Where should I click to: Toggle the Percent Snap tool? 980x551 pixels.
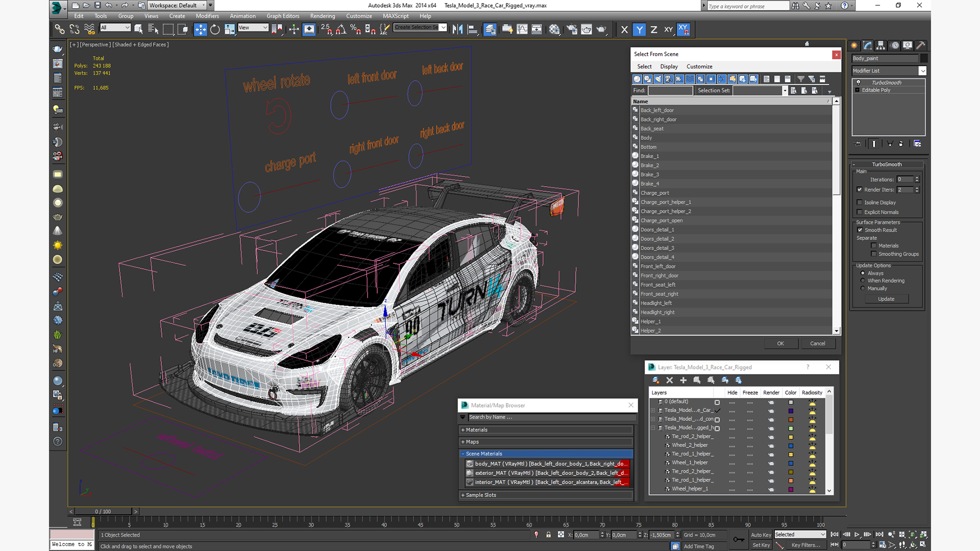[x=356, y=30]
